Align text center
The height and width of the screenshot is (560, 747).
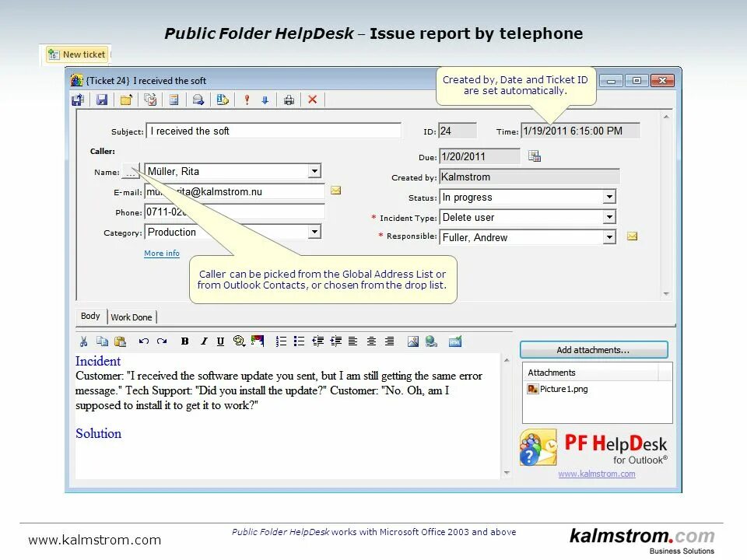coord(372,341)
